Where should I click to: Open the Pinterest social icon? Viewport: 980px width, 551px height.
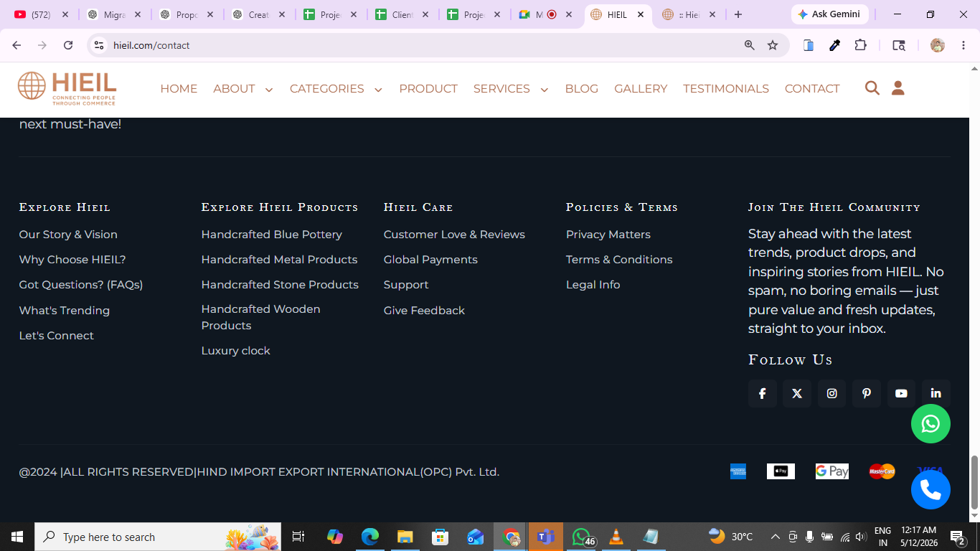coord(867,393)
